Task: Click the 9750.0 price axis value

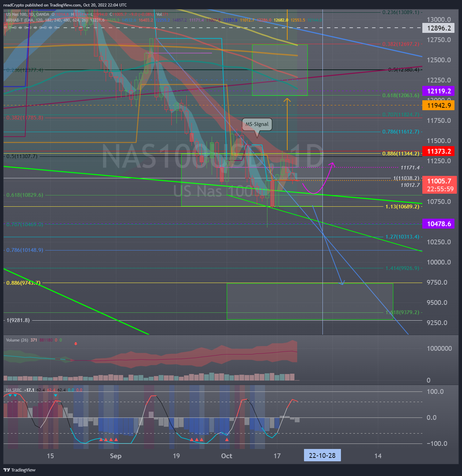Action: click(x=437, y=282)
